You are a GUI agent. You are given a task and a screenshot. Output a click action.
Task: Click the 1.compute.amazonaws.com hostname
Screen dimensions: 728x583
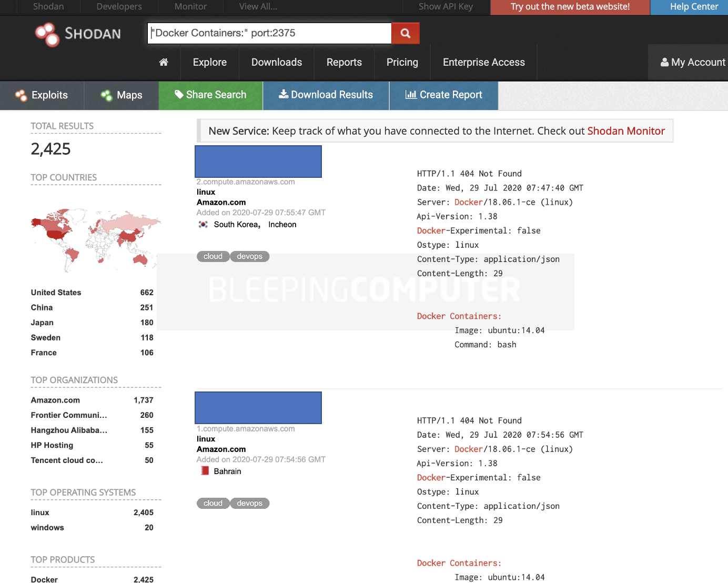[246, 429]
